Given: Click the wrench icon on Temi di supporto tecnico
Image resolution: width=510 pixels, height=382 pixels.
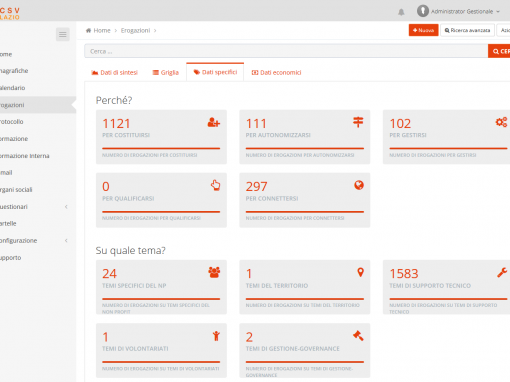Looking at the screenshot, I should click(x=502, y=272).
